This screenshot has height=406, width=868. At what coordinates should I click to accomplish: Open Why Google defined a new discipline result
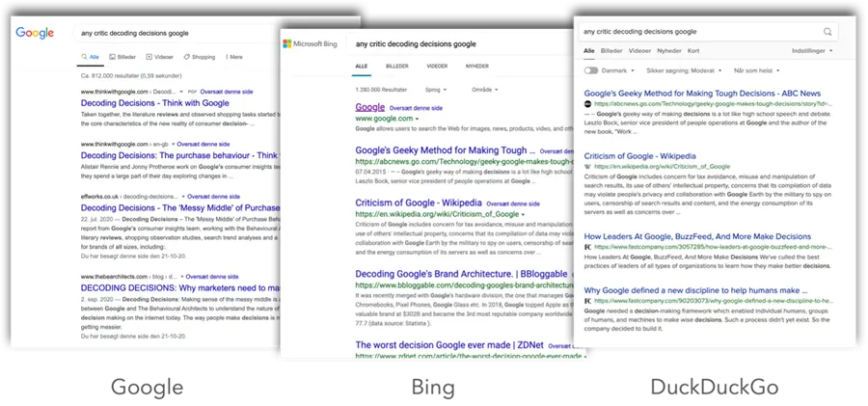point(695,290)
